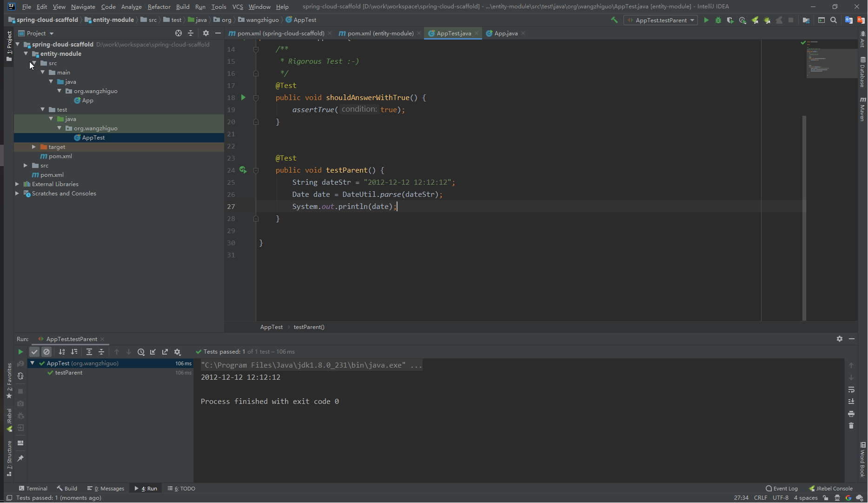Clear console output with the trash icon
The image size is (868, 503).
coord(851,425)
